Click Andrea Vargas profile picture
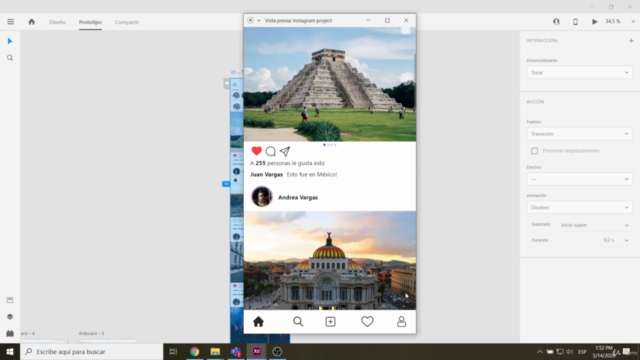Screen dimensions: 640x360 pos(262,197)
